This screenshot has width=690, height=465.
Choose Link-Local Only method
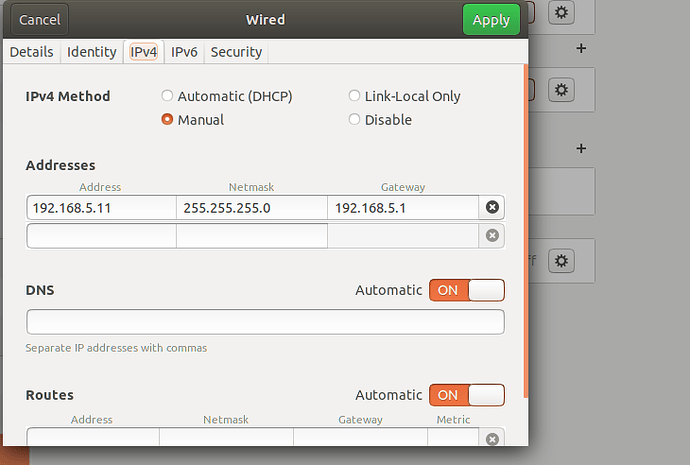click(x=404, y=96)
